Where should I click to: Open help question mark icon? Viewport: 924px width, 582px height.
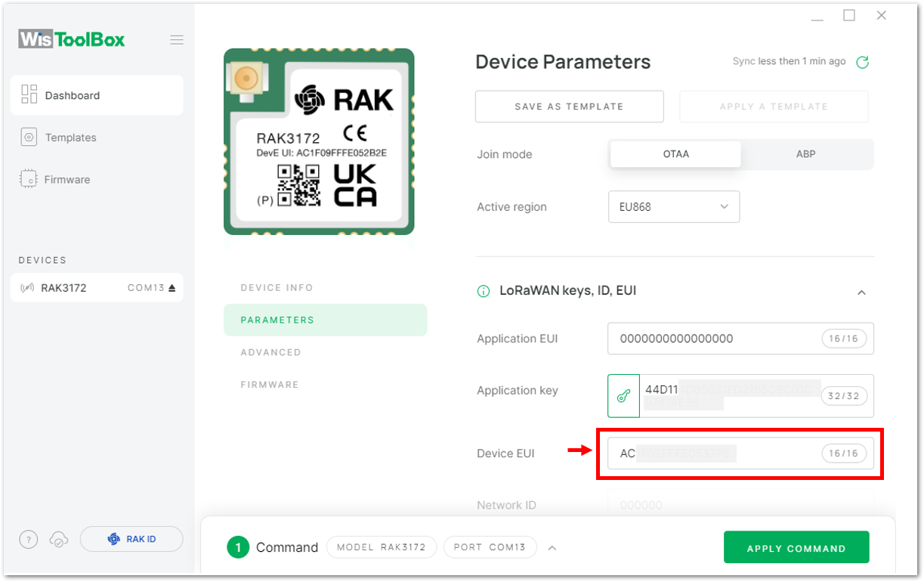point(28,539)
